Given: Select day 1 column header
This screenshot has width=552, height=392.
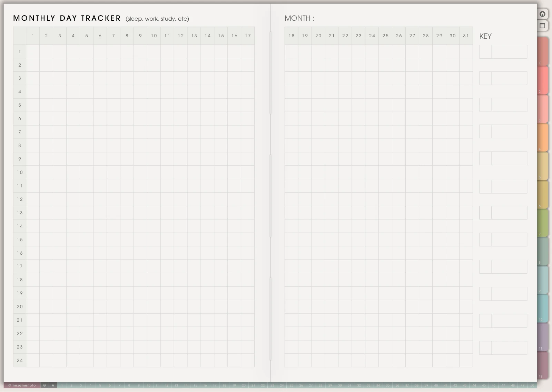Looking at the screenshot, I should (x=33, y=36).
